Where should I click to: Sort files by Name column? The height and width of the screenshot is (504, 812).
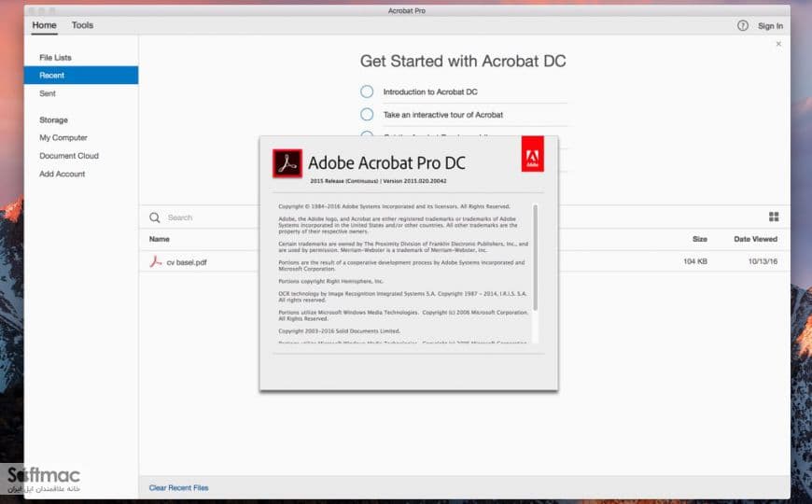159,239
